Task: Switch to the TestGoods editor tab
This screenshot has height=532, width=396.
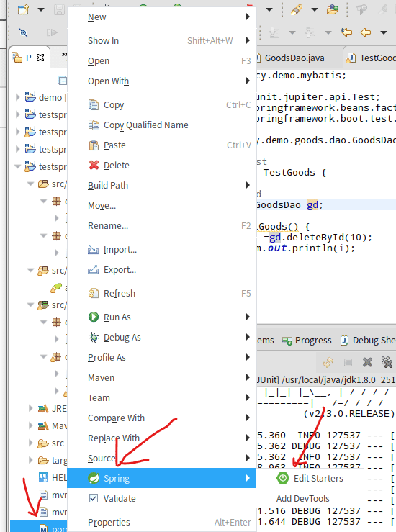Action: (371, 58)
